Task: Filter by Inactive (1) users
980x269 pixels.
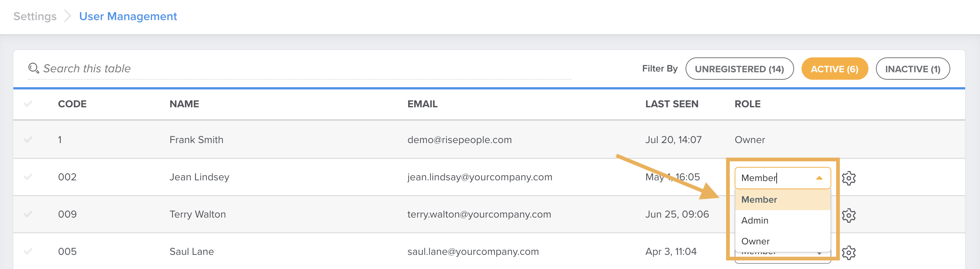Action: (912, 69)
